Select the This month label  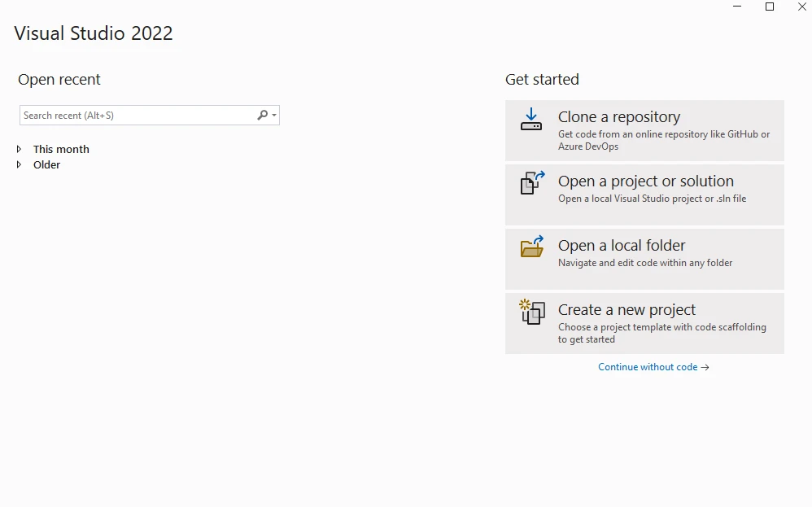[x=61, y=149]
